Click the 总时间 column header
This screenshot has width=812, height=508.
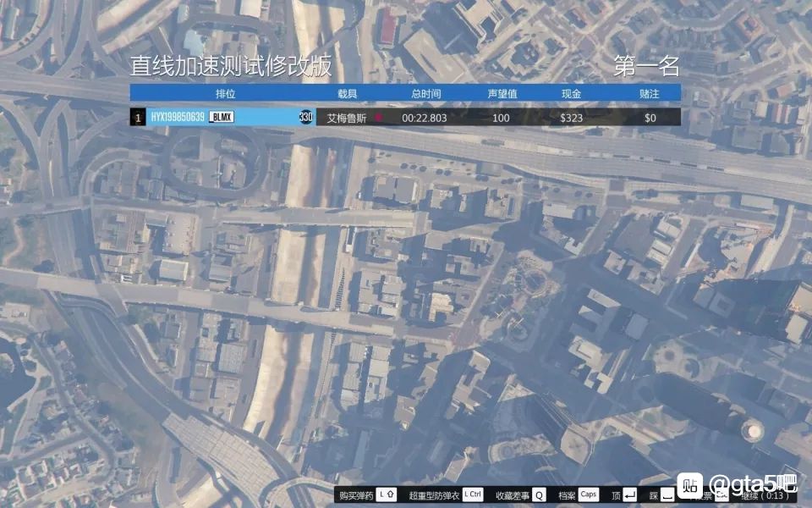click(x=425, y=93)
